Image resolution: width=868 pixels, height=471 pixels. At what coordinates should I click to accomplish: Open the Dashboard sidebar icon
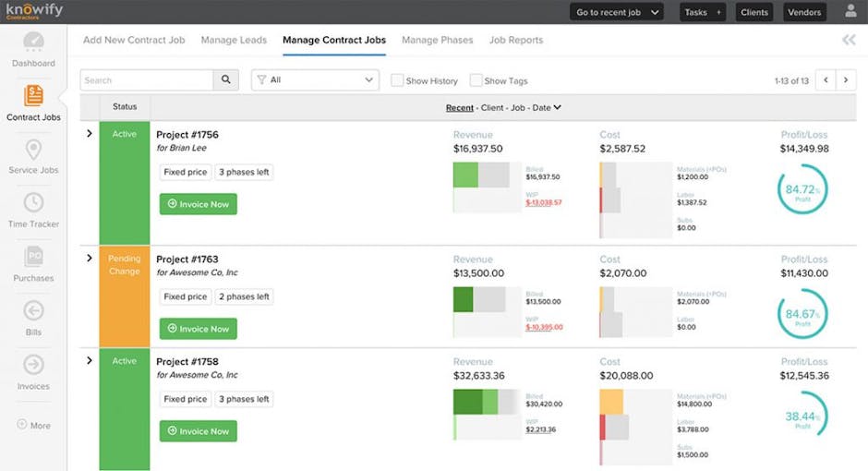33,44
